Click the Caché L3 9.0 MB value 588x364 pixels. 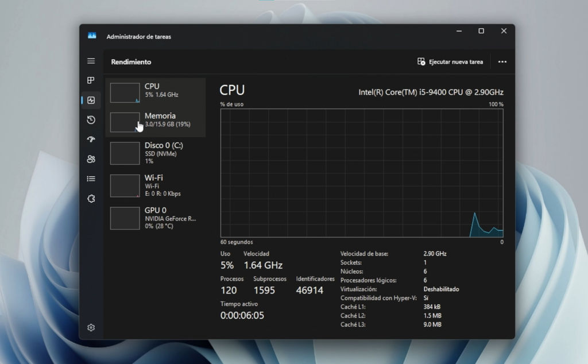coord(432,324)
